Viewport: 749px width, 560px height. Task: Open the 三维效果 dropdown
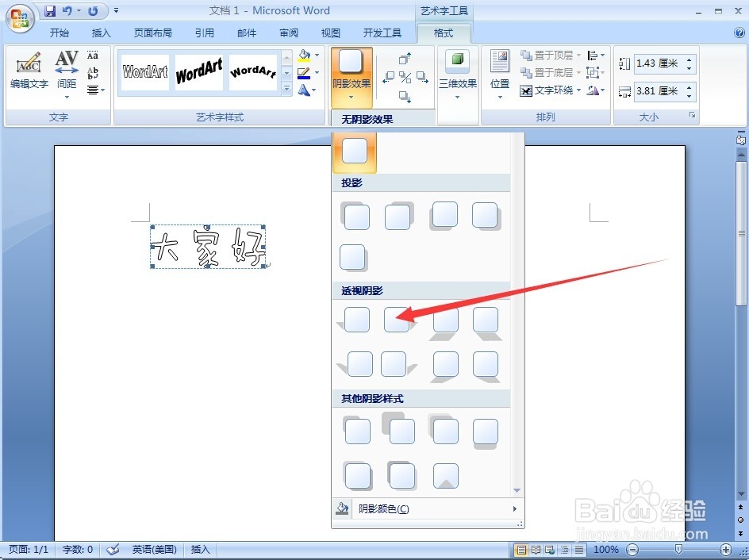point(458,75)
